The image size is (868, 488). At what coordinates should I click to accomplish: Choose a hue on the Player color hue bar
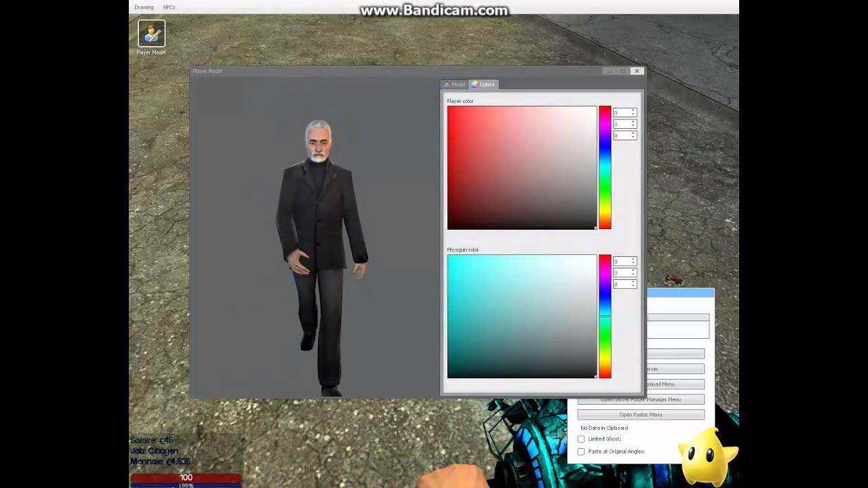pyautogui.click(x=605, y=167)
